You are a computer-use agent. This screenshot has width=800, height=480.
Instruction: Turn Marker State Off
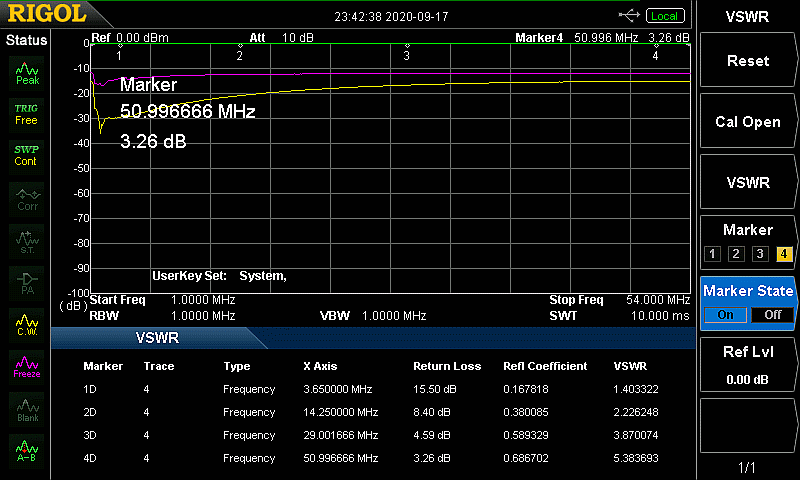click(772, 315)
